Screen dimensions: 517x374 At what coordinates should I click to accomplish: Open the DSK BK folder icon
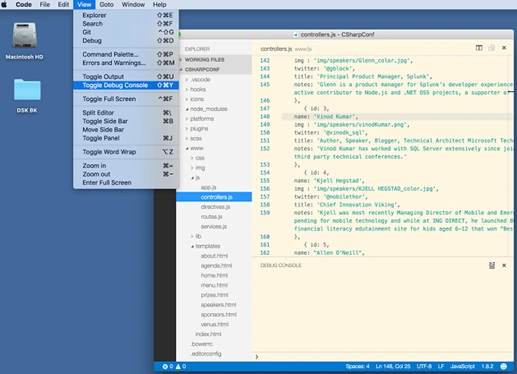coord(27,90)
